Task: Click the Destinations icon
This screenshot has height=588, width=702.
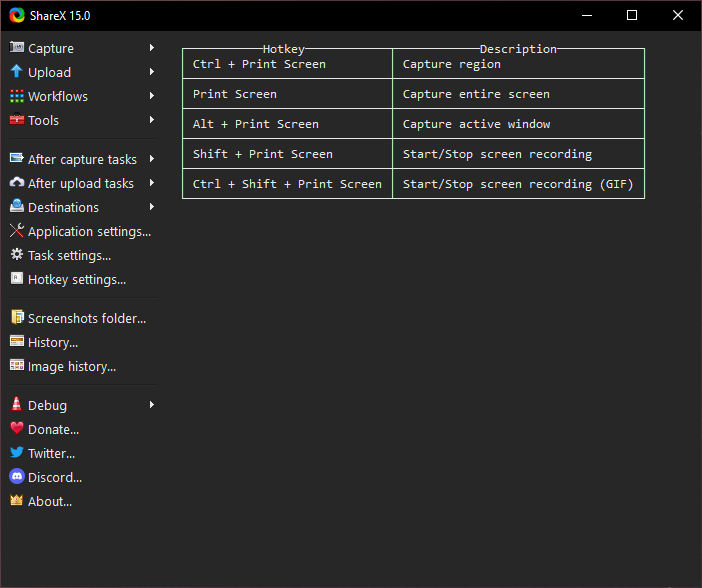Action: (17, 207)
